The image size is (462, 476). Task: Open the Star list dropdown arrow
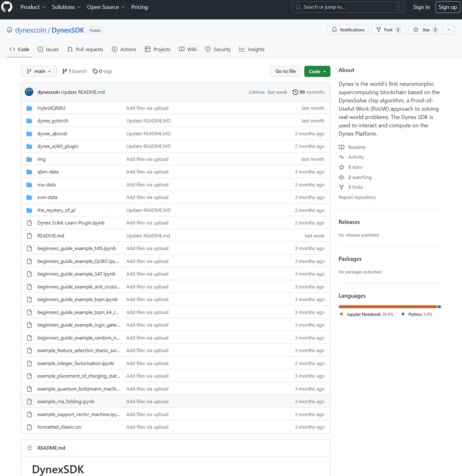(x=449, y=30)
